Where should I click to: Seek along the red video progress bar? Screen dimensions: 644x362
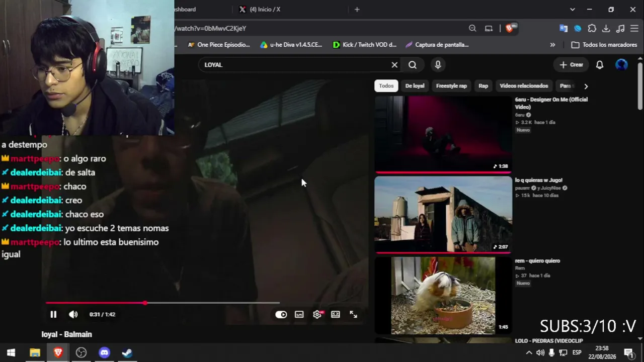coord(163,303)
